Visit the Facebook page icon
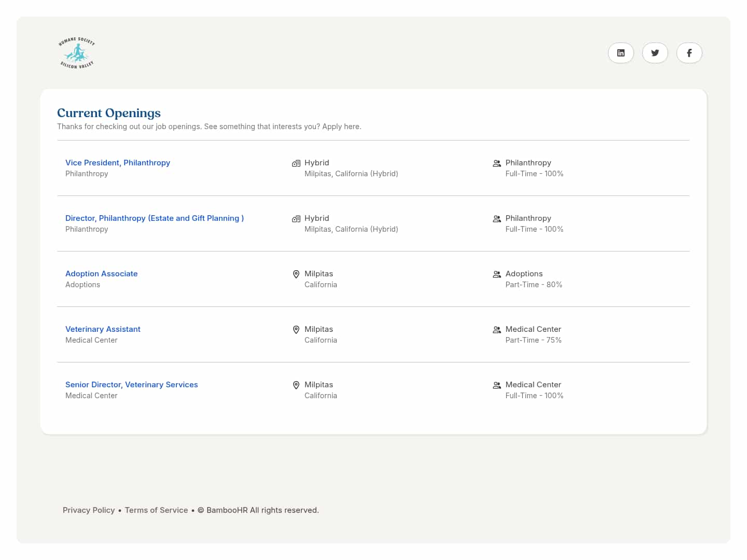The height and width of the screenshot is (560, 747). click(x=689, y=53)
